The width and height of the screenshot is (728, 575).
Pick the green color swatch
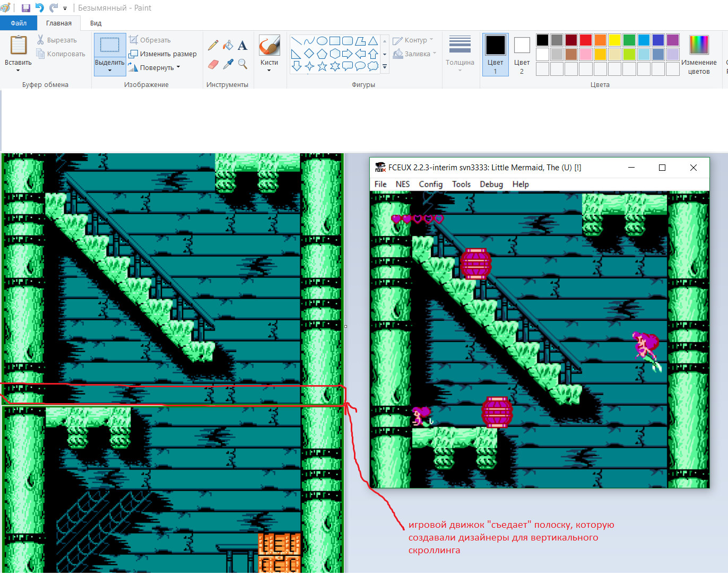(629, 40)
